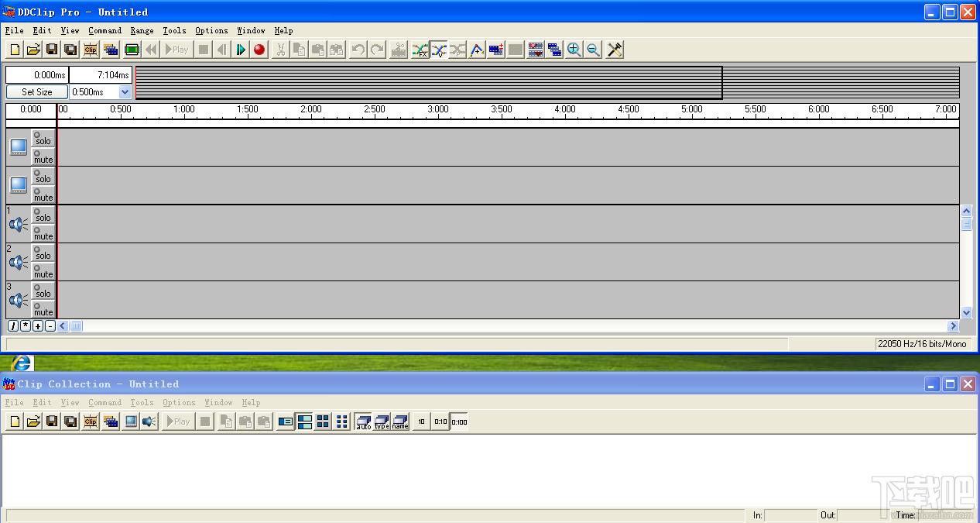Click the cascade windows icon left of Zoom In
Viewport: 980px width, 523px height.
tap(555, 50)
